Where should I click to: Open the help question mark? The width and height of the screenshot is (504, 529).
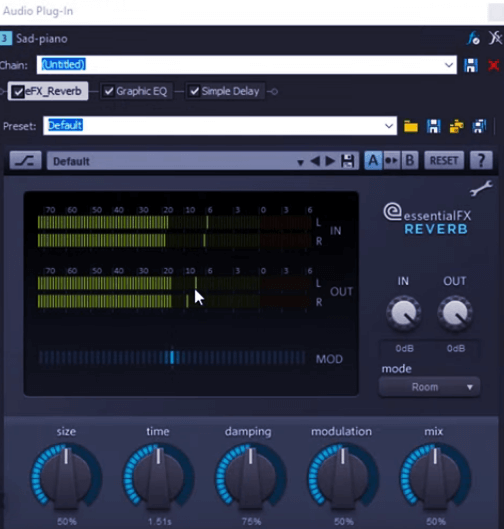tap(481, 161)
